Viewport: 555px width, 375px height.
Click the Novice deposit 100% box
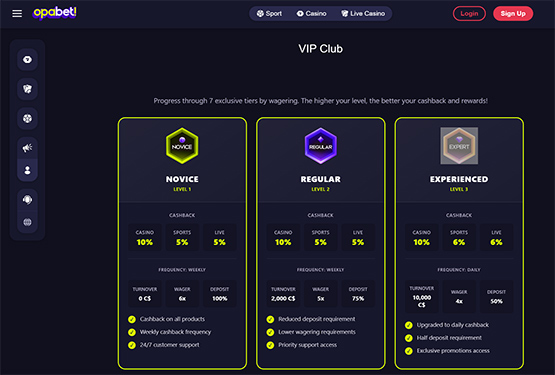point(219,294)
